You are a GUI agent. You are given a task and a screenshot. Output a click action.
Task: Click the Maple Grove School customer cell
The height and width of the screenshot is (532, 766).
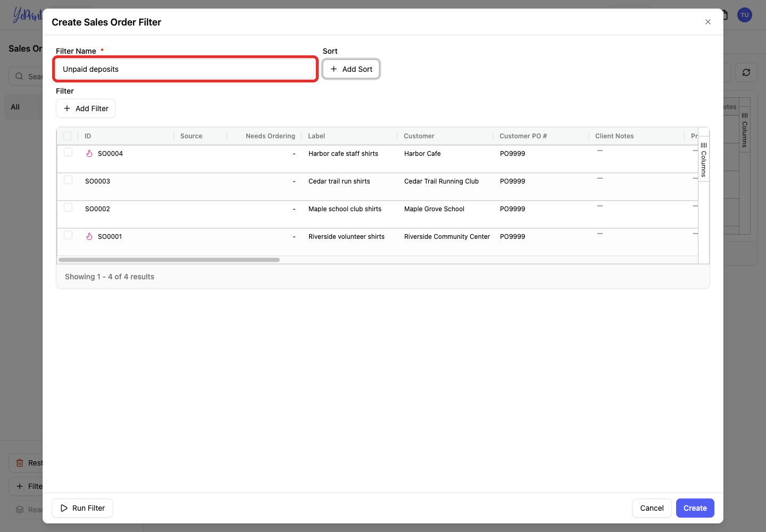434,209
